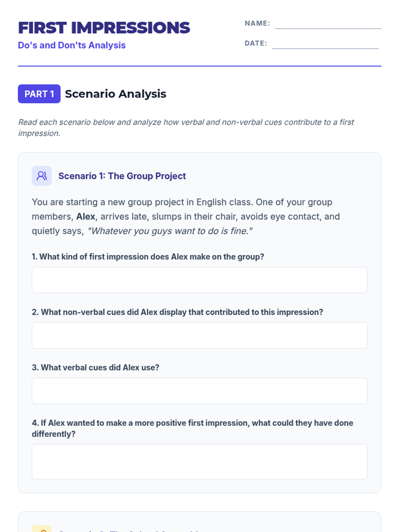The width and height of the screenshot is (399, 532).
Task: Click the answer box under question 4
Action: point(199,462)
